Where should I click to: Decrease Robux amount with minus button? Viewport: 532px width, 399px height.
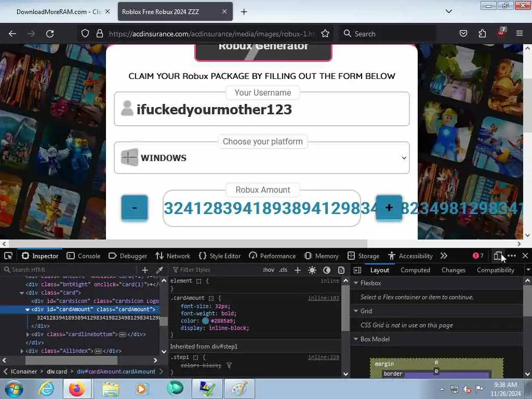tap(135, 208)
